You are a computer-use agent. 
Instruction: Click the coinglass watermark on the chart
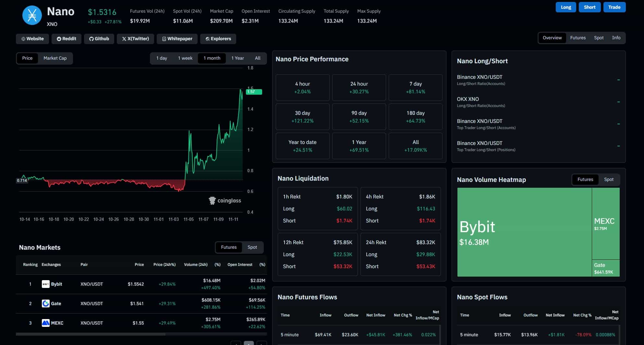(x=225, y=200)
